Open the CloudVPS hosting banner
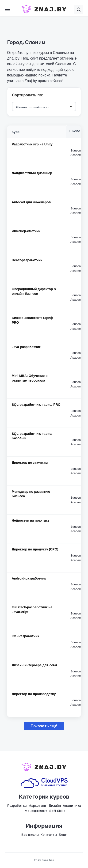This screenshot has width=88, height=868. [44, 782]
